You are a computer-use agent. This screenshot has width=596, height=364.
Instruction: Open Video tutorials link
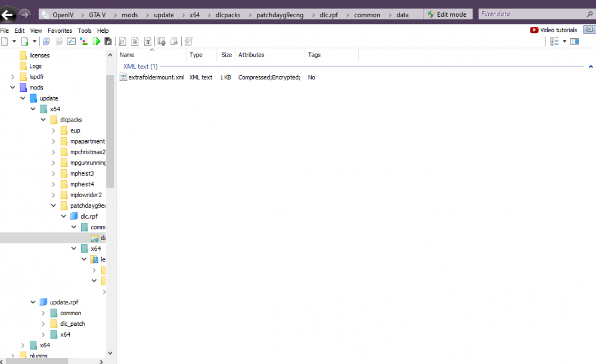[554, 30]
